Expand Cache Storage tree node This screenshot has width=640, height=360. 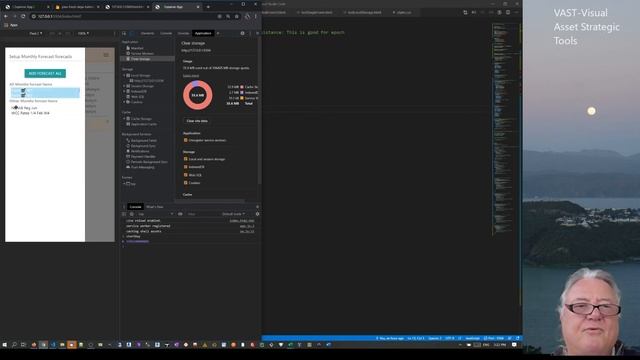click(x=124, y=118)
